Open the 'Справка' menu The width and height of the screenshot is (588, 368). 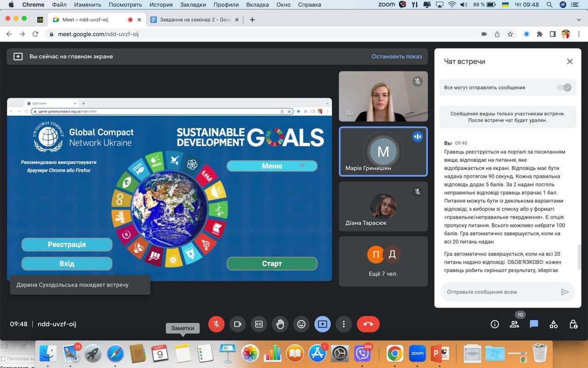310,5
